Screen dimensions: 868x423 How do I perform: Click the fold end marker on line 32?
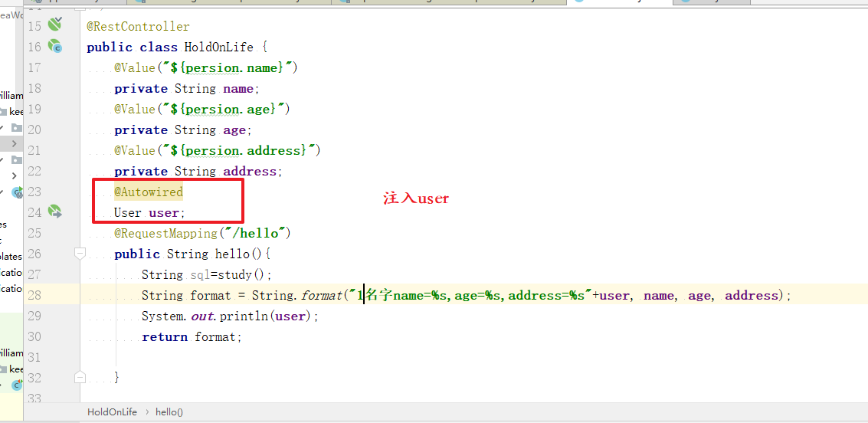coord(80,377)
